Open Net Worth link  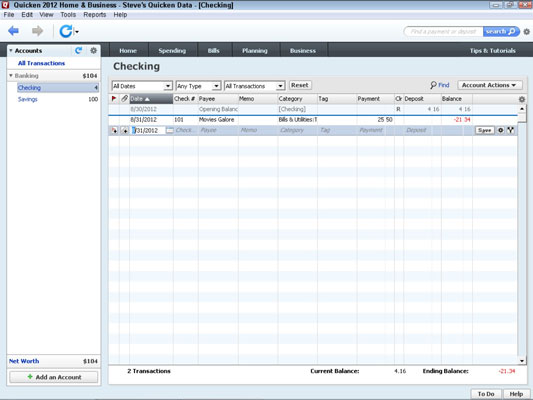(24, 361)
